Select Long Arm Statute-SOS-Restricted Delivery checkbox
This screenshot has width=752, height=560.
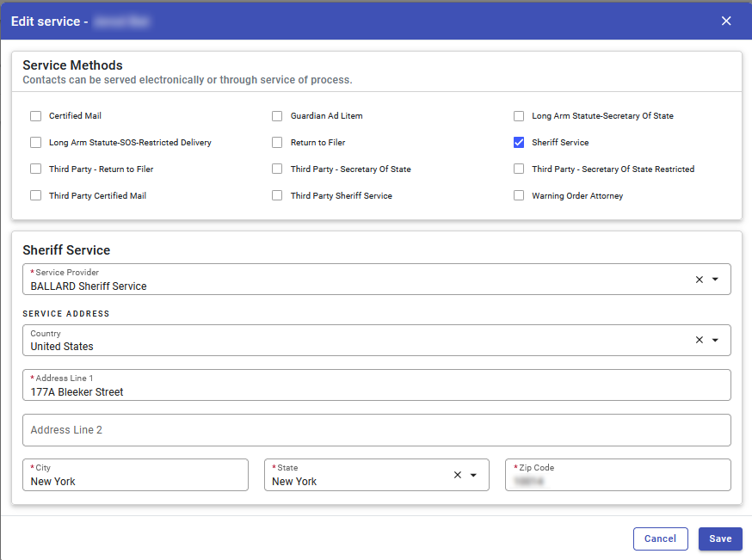(35, 143)
